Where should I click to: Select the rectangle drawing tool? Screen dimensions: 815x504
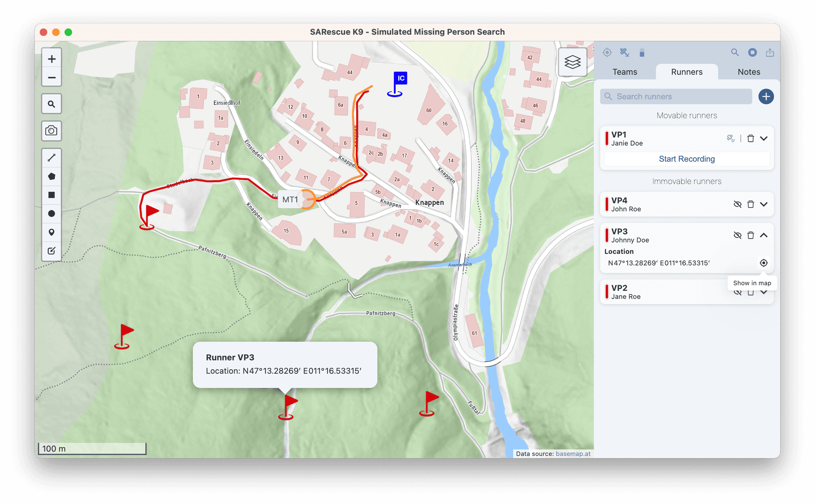pos(51,195)
